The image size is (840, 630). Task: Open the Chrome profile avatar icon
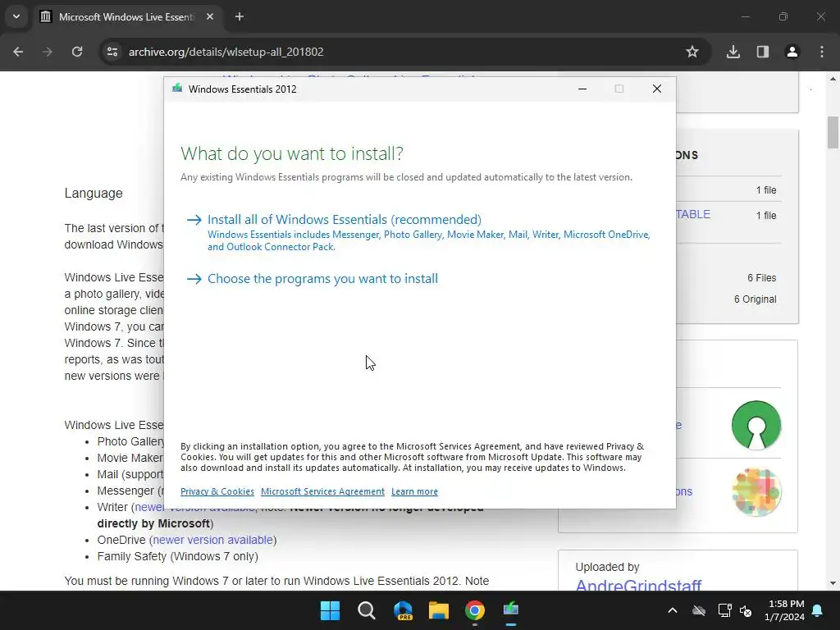792,52
